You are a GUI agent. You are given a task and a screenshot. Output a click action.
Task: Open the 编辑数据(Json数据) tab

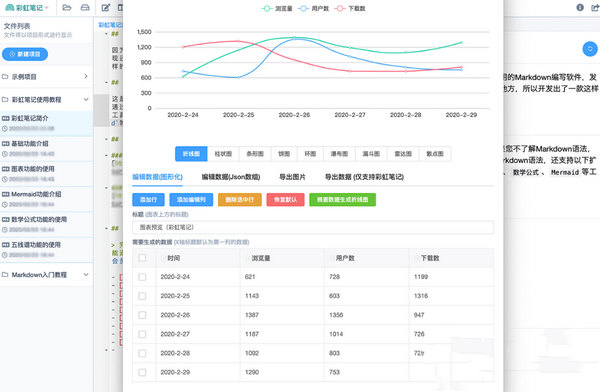[231, 177]
